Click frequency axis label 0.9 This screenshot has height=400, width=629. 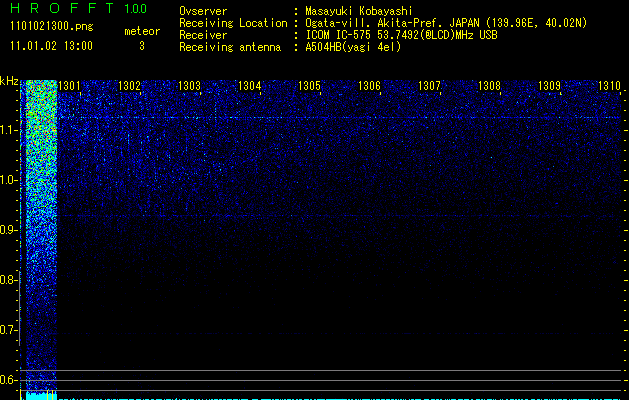[8, 230]
